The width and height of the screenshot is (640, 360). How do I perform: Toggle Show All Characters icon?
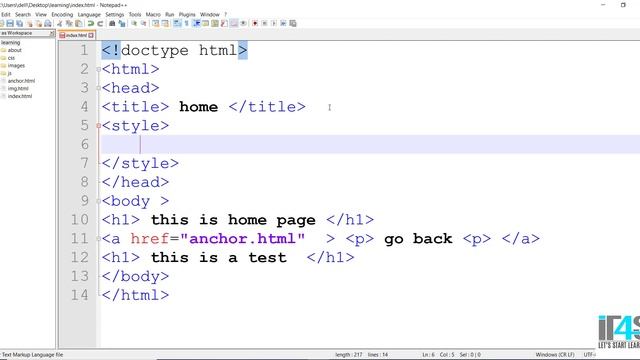[x=187, y=23]
